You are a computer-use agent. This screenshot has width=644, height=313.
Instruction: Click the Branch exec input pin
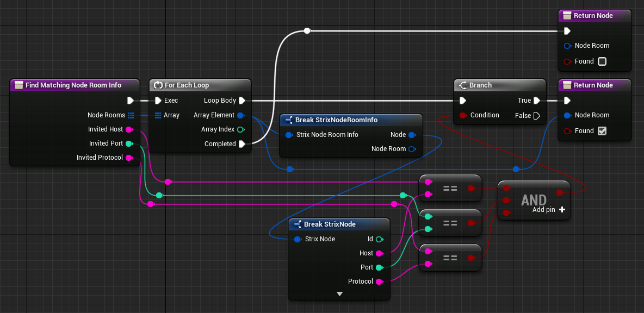(x=463, y=101)
